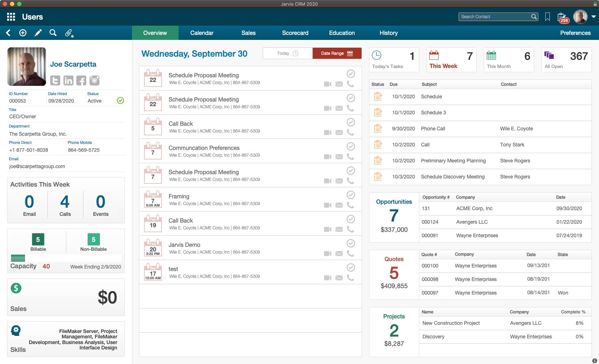Send email for the Jarvis Demo activity
This screenshot has height=364, width=599.
coord(339,254)
